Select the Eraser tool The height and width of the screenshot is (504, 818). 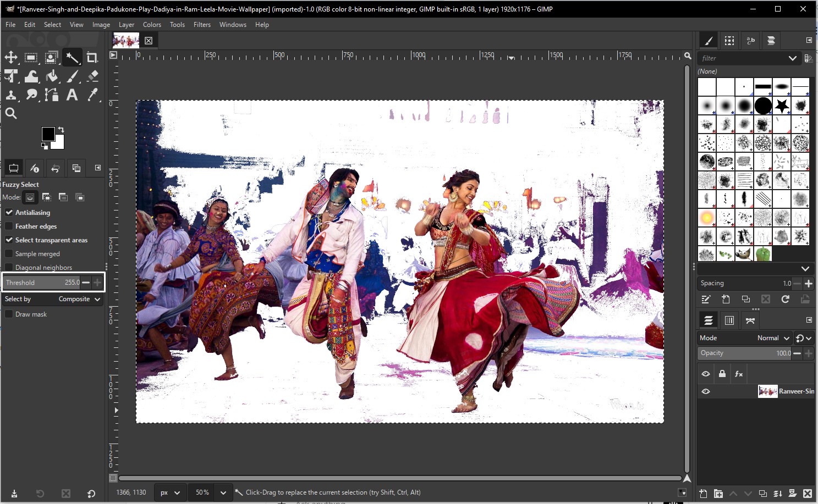pyautogui.click(x=92, y=76)
